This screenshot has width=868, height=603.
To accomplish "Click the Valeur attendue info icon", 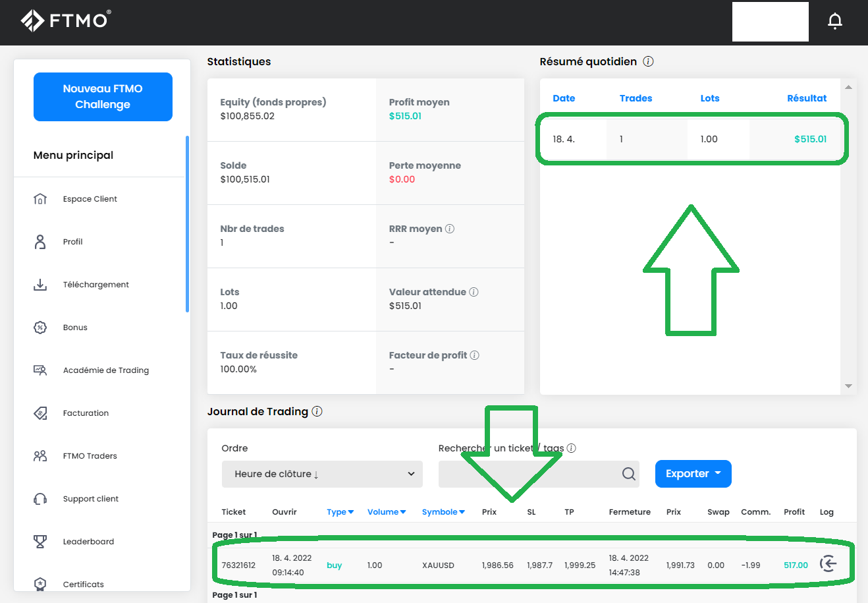I will point(474,292).
